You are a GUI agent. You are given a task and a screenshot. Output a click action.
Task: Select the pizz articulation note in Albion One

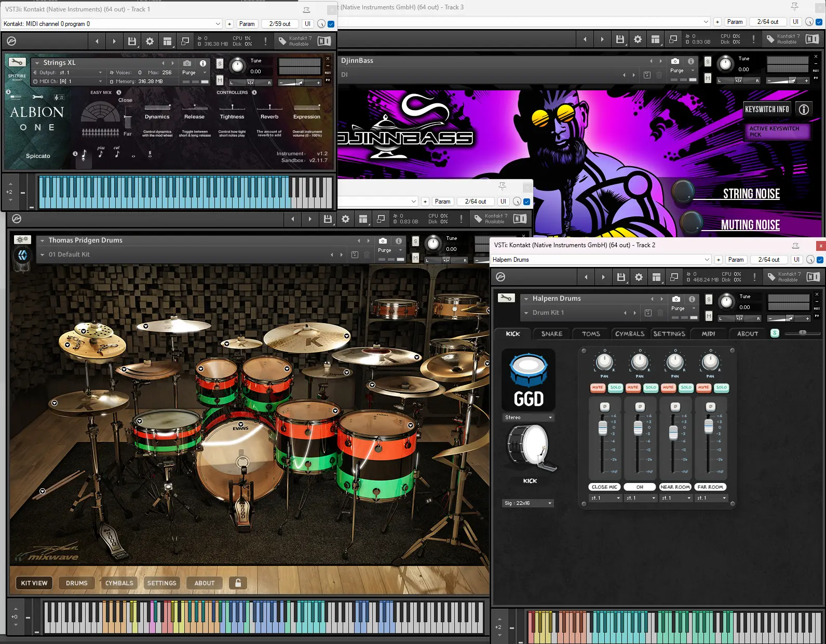click(x=101, y=153)
